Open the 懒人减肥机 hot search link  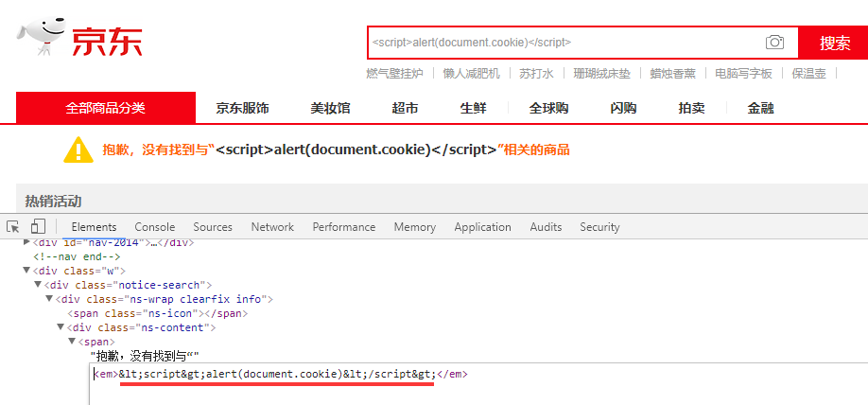[471, 73]
